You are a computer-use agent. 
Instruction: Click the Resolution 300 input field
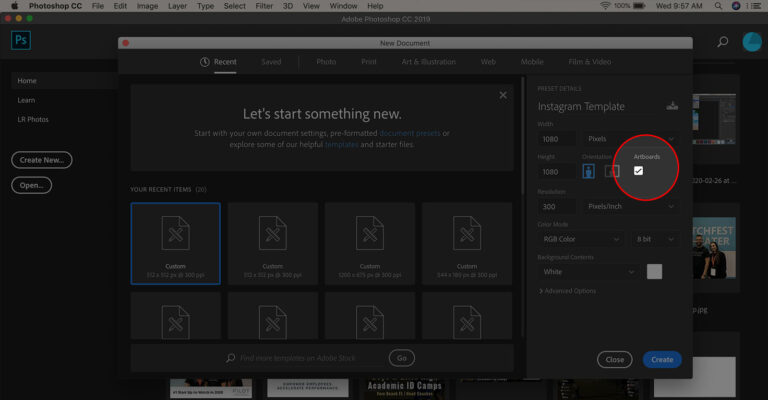click(557, 207)
